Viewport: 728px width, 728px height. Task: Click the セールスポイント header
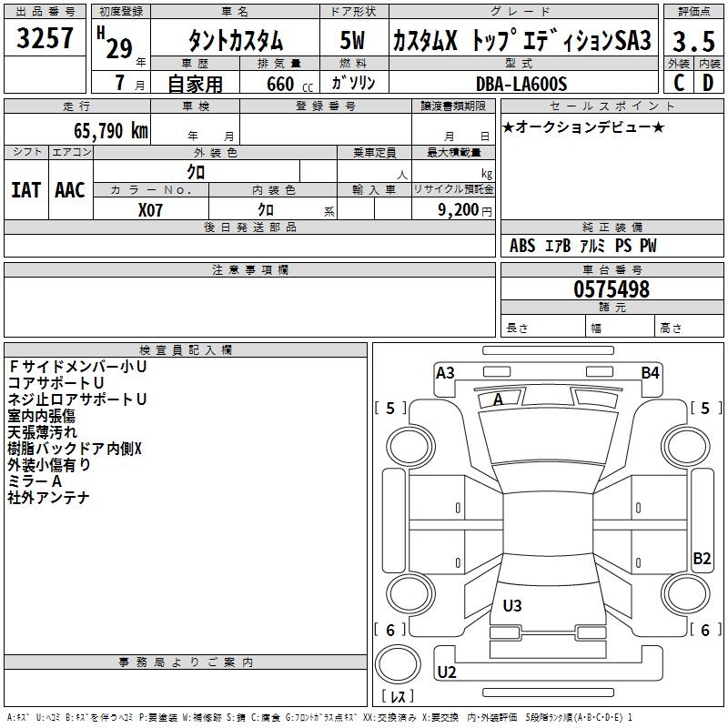pos(612,106)
